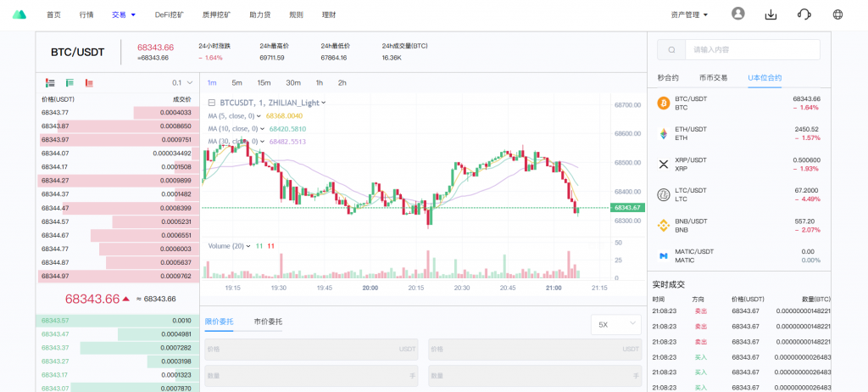Image resolution: width=868 pixels, height=392 pixels.
Task: Click search field 请输入内容
Action: coord(753,49)
